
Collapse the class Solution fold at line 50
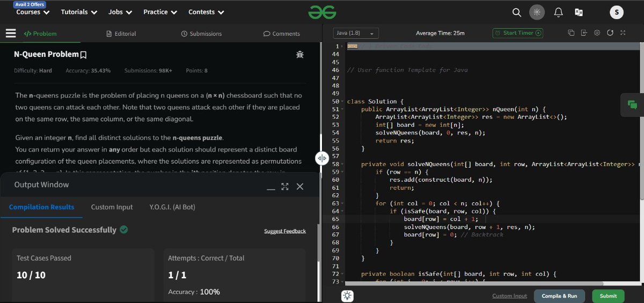tap(342, 101)
